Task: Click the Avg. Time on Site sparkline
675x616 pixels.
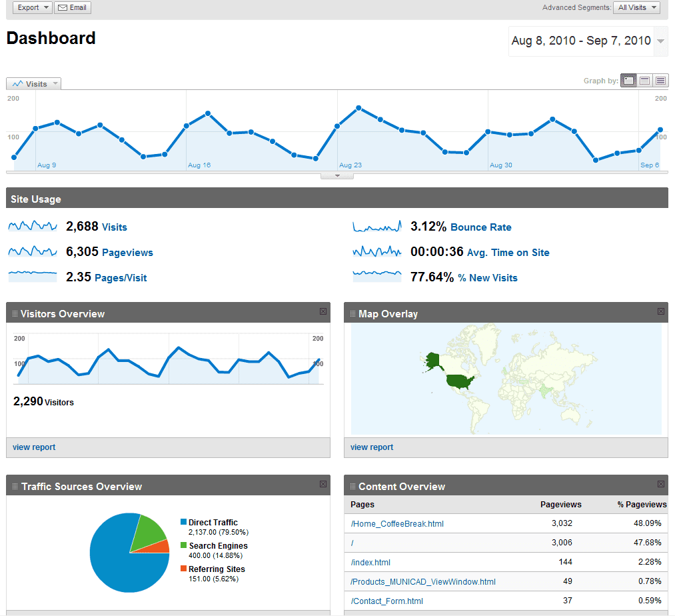Action: pyautogui.click(x=377, y=252)
